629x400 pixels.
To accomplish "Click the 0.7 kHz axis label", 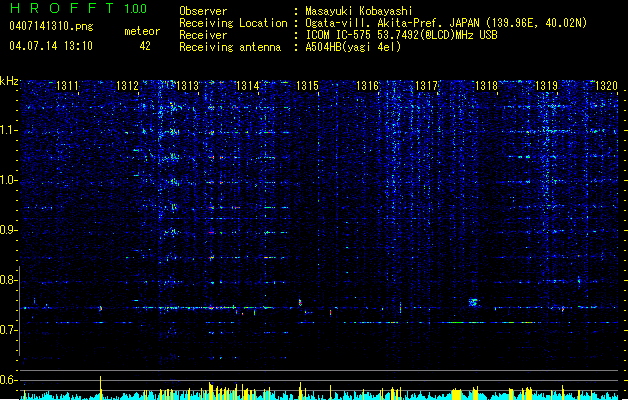I will coord(9,330).
